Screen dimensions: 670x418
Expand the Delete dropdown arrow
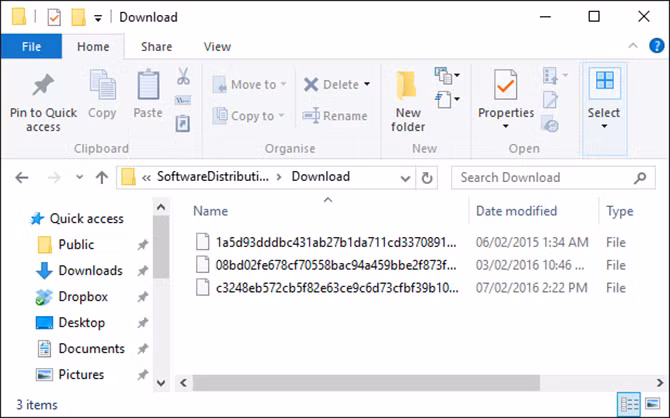(x=367, y=85)
